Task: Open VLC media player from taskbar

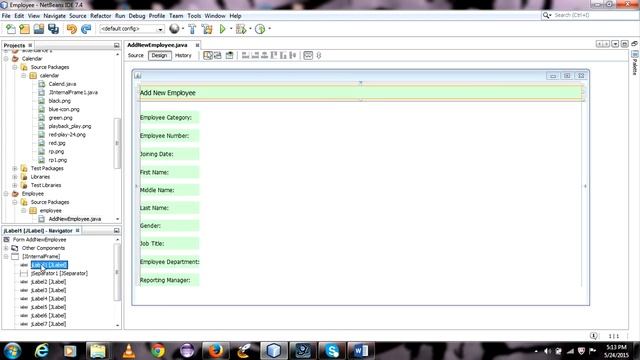Action: pos(129,351)
